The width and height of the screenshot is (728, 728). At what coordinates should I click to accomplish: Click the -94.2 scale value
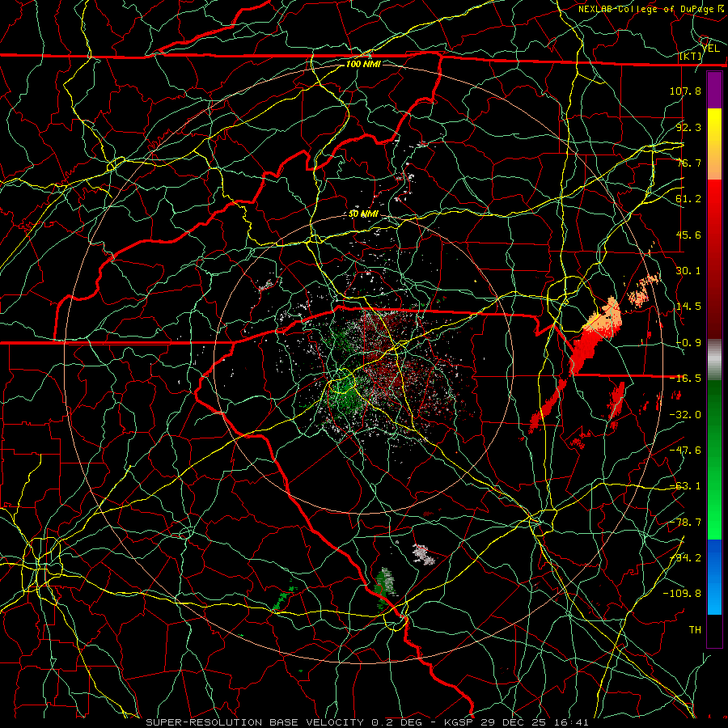tap(685, 558)
